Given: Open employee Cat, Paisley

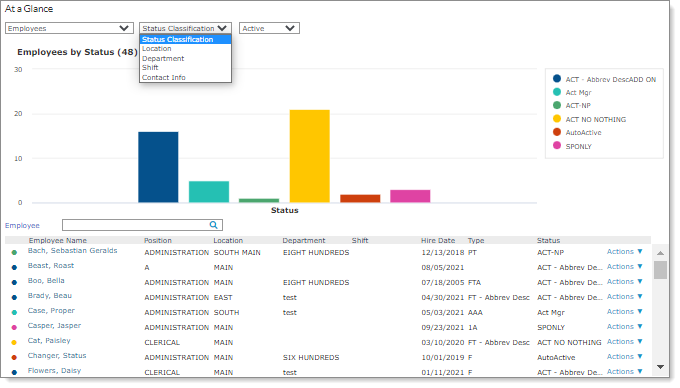Looking at the screenshot, I should [49, 341].
